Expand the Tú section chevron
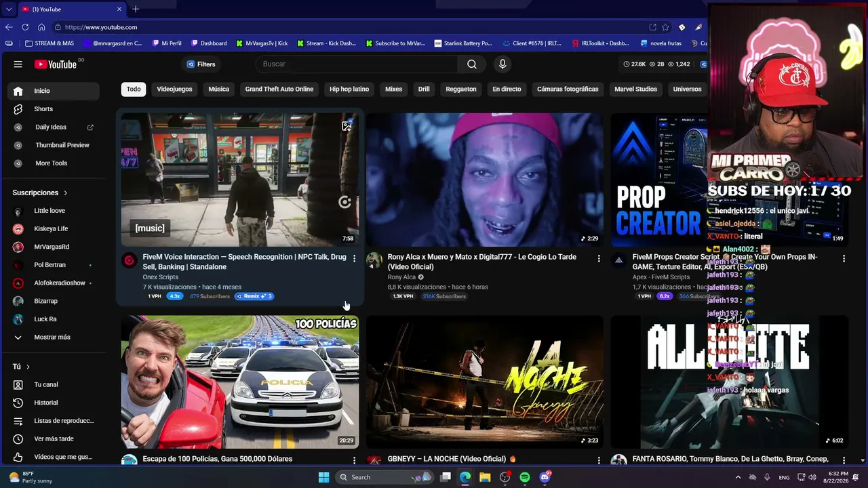 tap(28, 367)
